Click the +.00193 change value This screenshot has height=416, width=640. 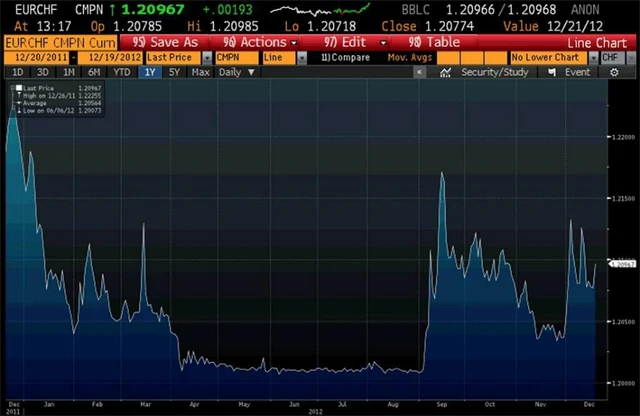coord(228,9)
